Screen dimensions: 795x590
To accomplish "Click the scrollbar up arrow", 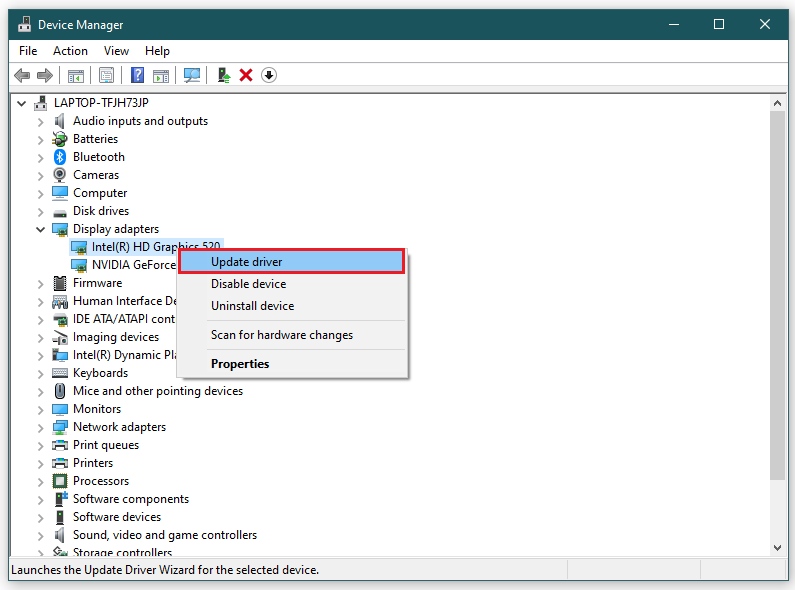I will point(777,103).
